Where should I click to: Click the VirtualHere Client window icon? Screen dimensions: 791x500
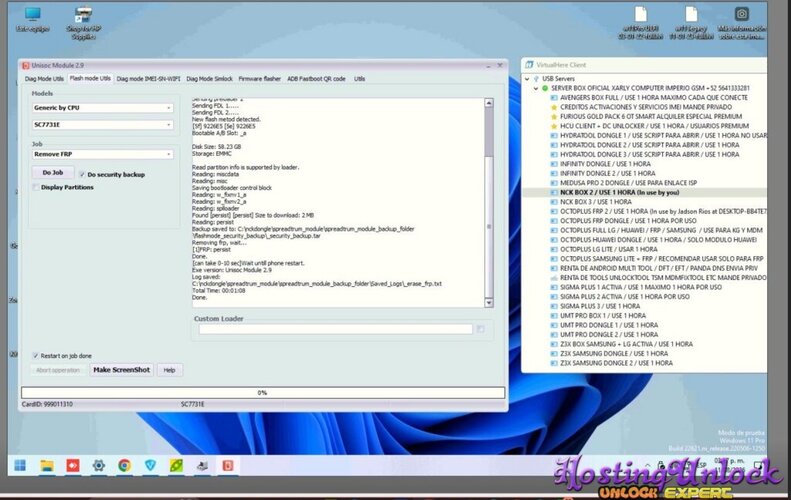529,65
